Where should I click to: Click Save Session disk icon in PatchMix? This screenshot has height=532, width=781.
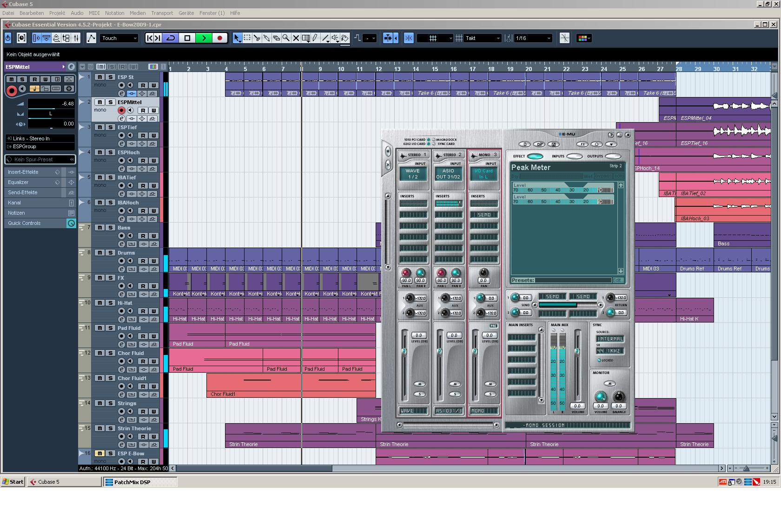pyautogui.click(x=553, y=144)
